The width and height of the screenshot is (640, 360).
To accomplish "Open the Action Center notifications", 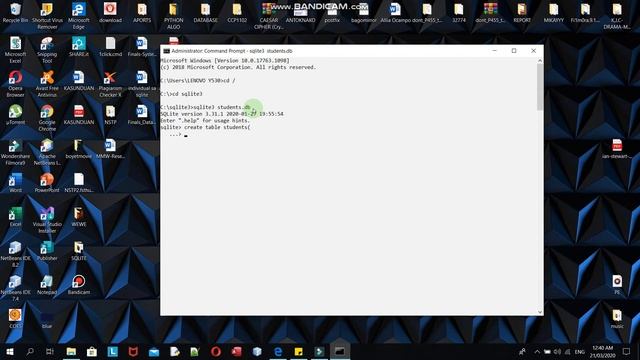I will (x=627, y=351).
